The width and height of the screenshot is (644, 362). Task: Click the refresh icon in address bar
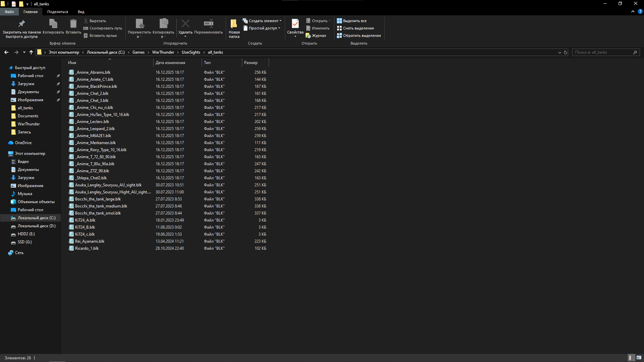[566, 52]
